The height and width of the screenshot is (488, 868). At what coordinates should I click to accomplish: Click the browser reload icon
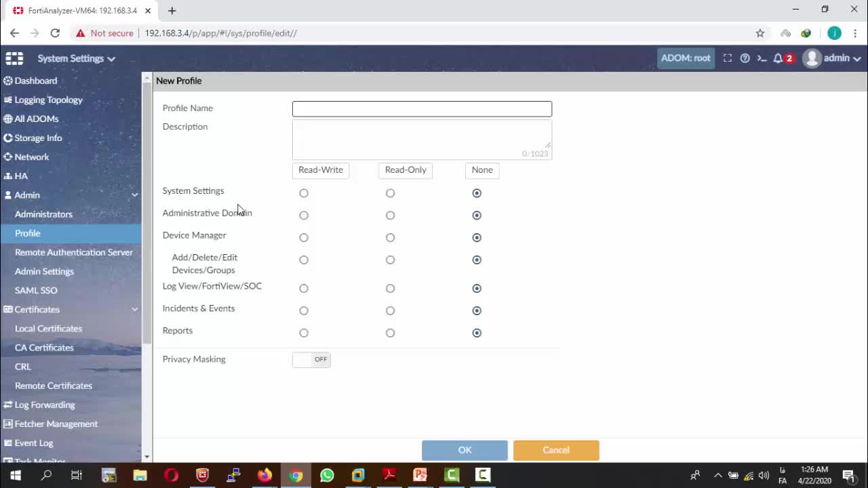click(x=55, y=33)
